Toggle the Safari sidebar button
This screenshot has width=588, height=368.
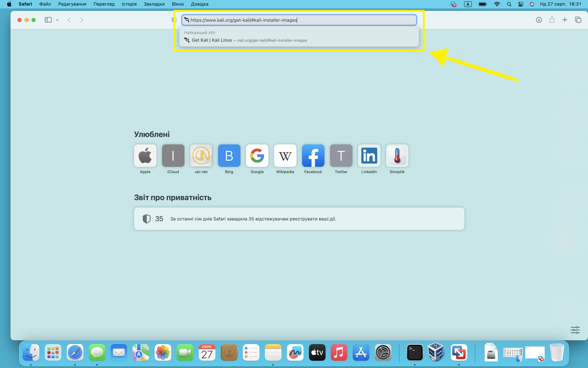(48, 20)
